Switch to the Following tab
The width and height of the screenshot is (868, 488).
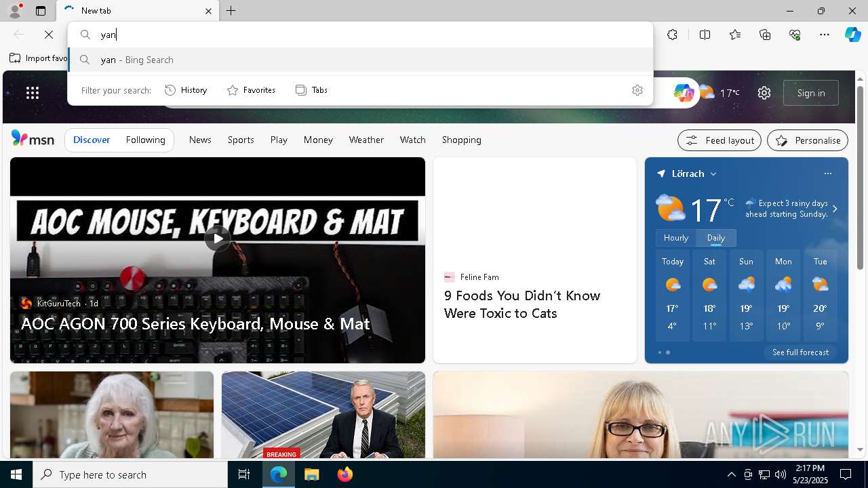tap(146, 140)
